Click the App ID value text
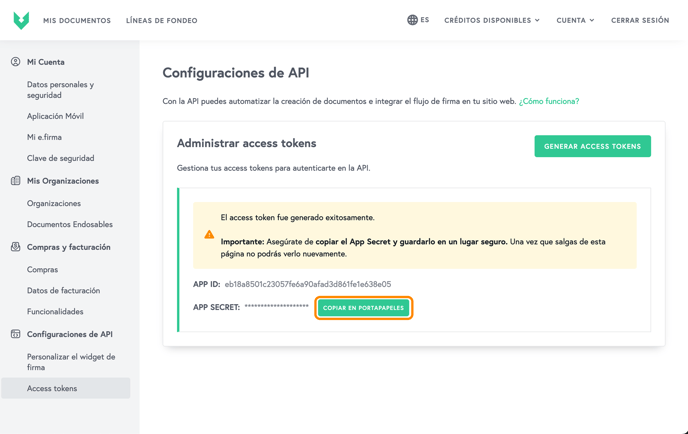This screenshot has width=688, height=434. [x=307, y=284]
